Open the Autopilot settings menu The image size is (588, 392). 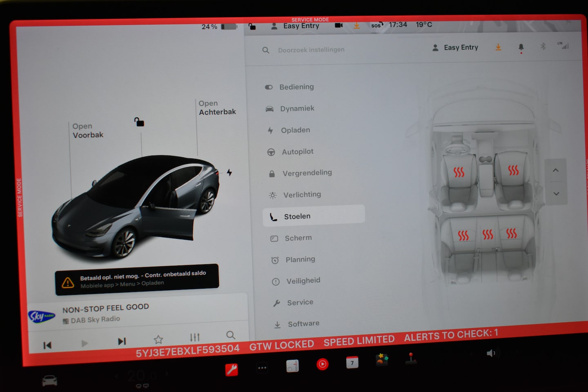point(290,151)
